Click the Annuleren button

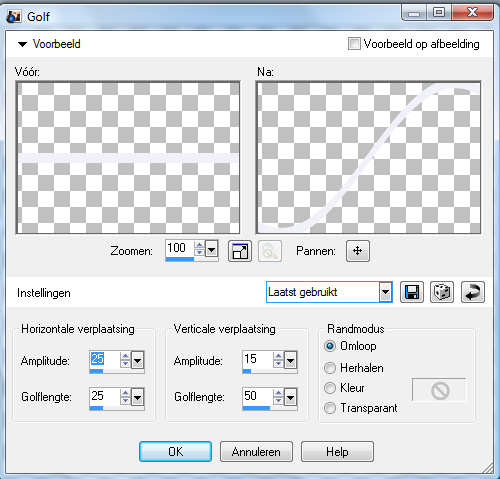(256, 452)
